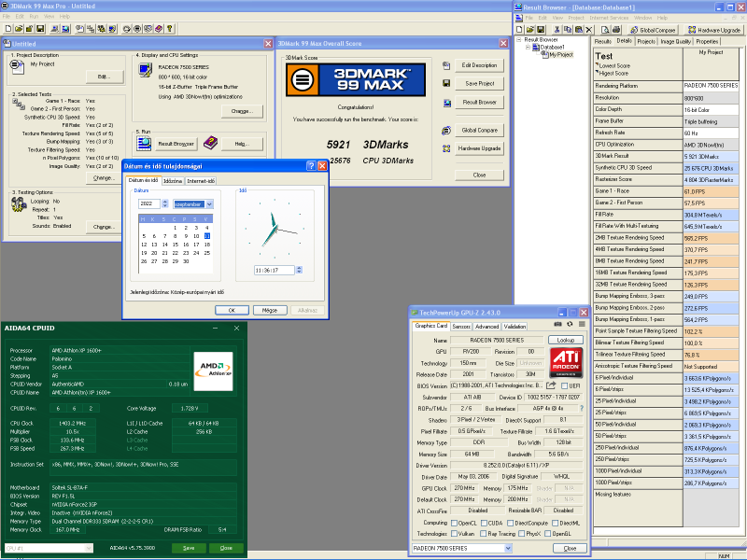Switch to the Results tab in Result Browser

(602, 41)
